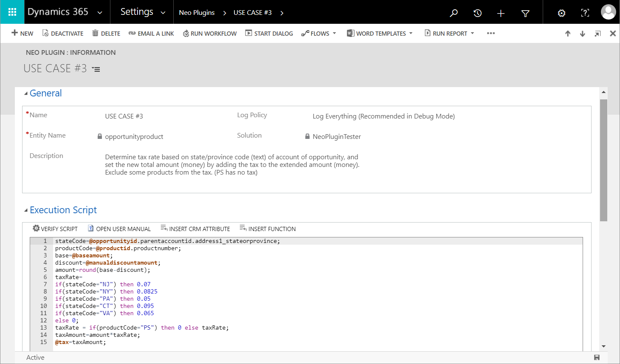Expand the Dynamics 365 dropdown chevron
Screen dimensions: 620x364
coord(100,13)
